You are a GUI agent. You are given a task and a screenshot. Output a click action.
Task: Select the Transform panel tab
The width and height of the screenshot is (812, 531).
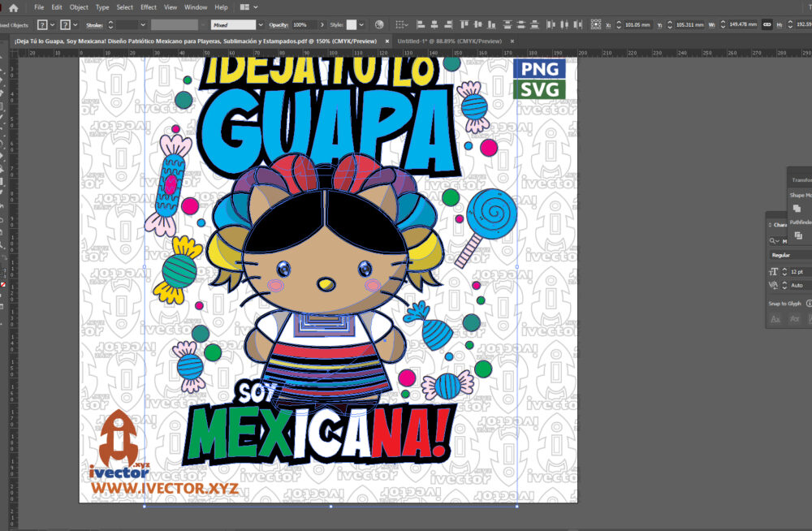801,179
